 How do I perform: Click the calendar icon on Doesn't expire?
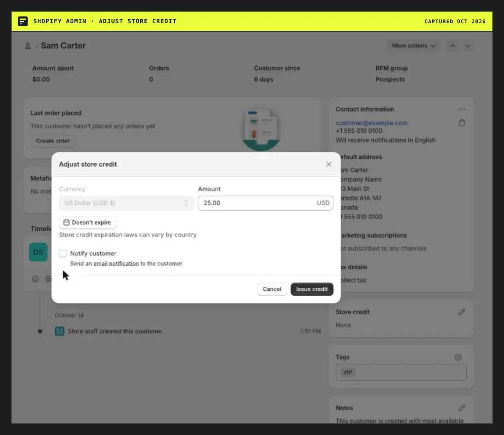pos(67,223)
